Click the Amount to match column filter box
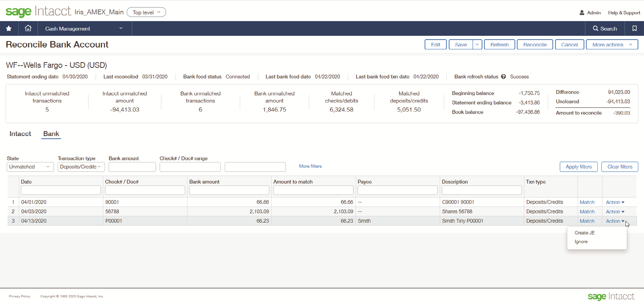Viewport: 644px width, 303px height. [314, 190]
